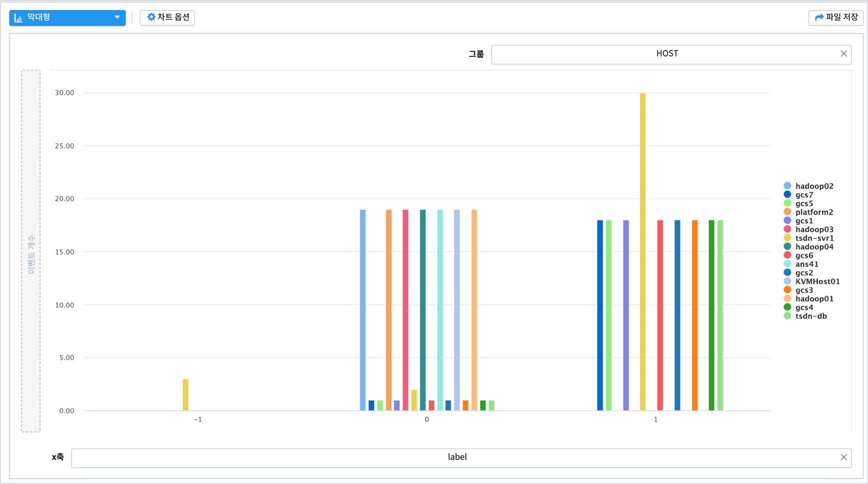Click the share arrow icon beside 파일 저장
Viewport: 868px width, 484px height.
point(819,17)
